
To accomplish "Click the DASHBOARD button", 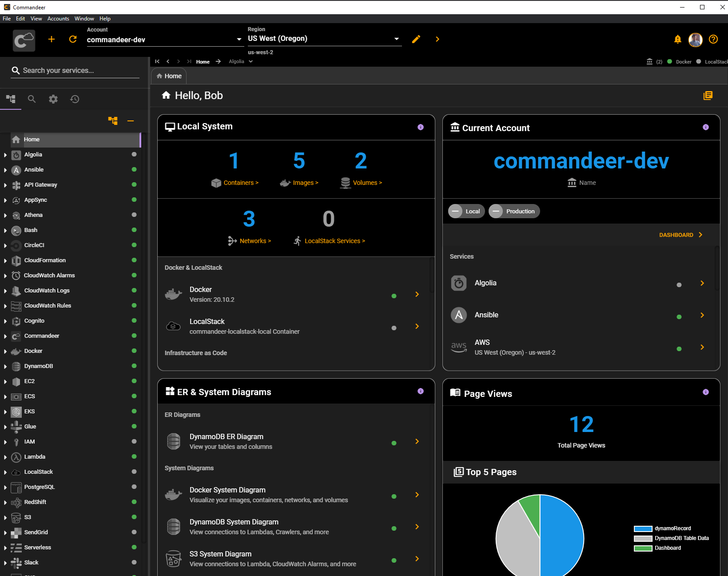I will pos(681,235).
